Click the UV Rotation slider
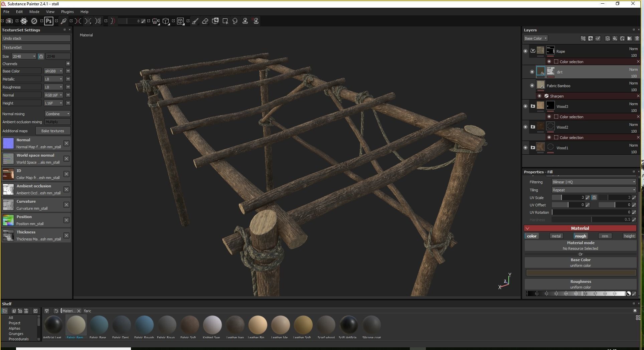The image size is (644, 350). 591,212
